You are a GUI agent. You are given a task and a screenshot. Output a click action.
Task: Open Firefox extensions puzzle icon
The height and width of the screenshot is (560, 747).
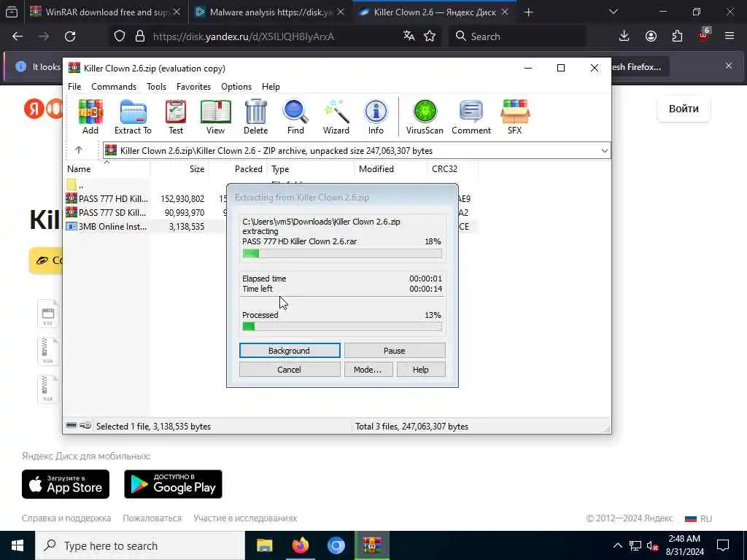(677, 36)
